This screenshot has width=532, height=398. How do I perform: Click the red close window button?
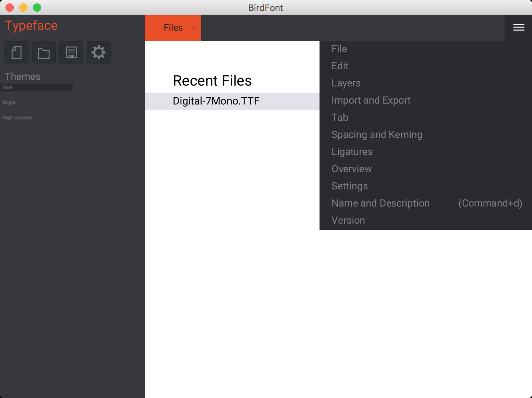click(10, 8)
